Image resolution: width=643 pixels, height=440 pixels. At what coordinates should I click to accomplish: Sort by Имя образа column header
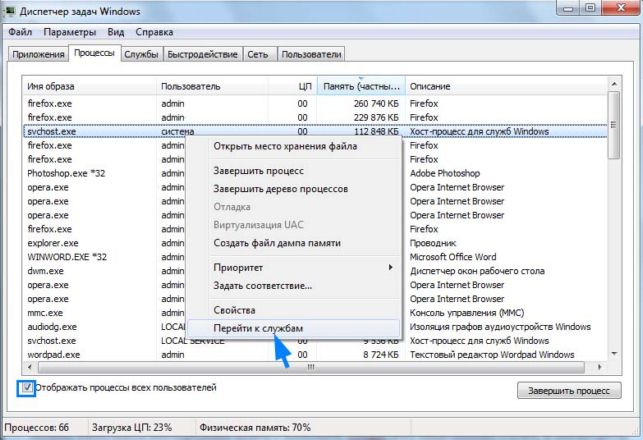click(89, 87)
